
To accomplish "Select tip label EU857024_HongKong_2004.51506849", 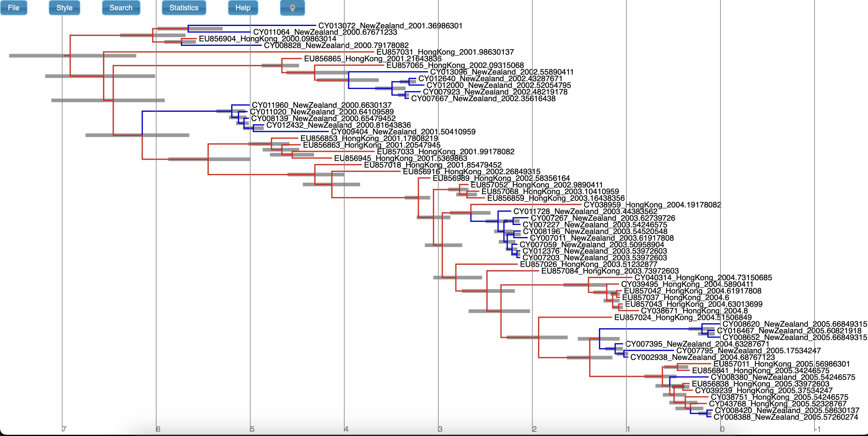I will click(x=683, y=317).
